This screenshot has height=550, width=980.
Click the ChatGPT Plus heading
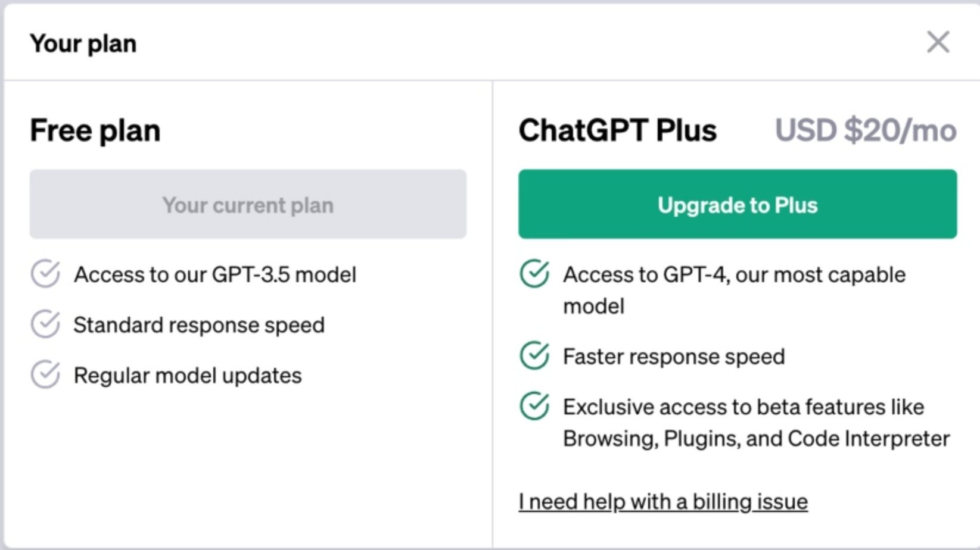(x=617, y=130)
